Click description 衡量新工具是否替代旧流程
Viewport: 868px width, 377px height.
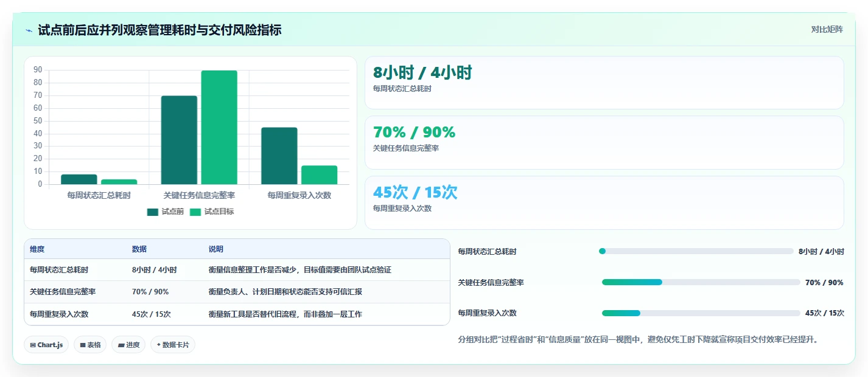point(285,314)
